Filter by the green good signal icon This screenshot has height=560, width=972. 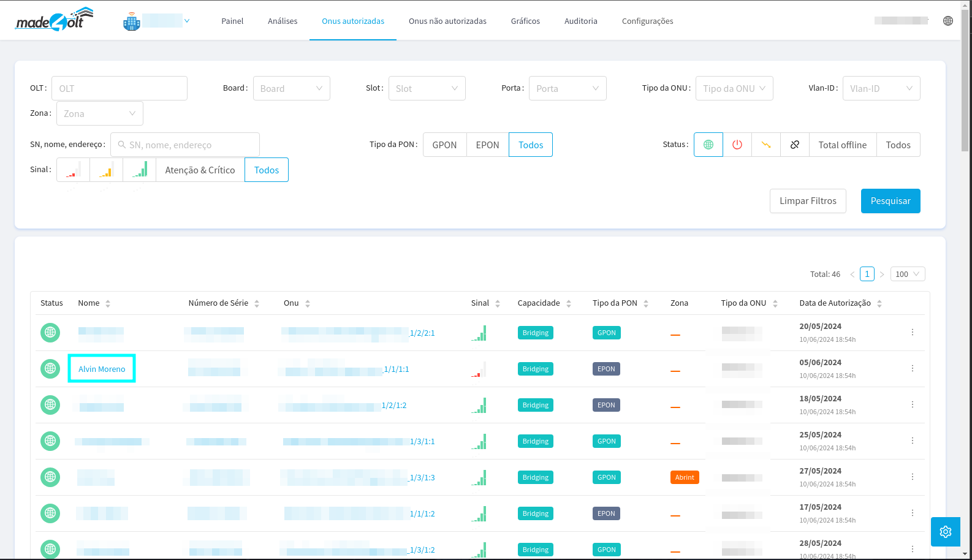pos(139,170)
